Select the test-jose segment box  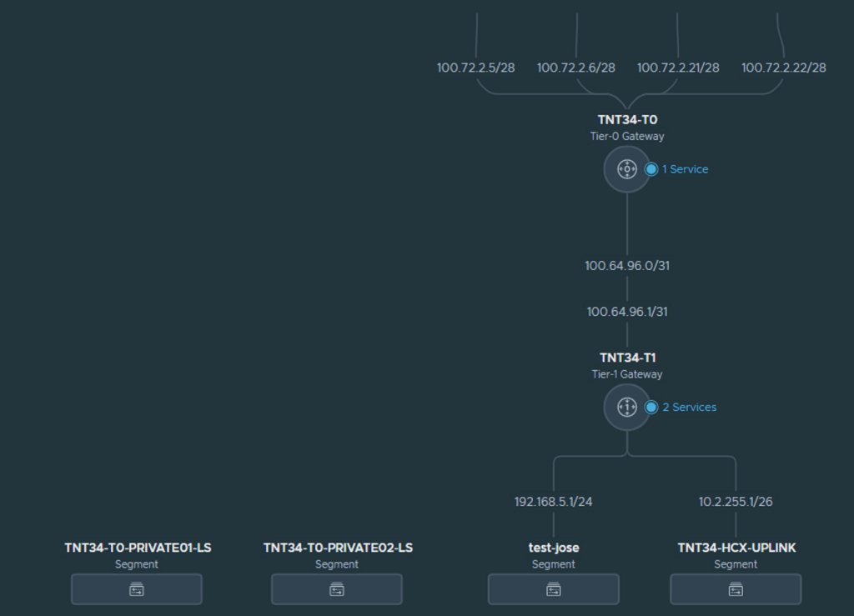tap(553, 589)
